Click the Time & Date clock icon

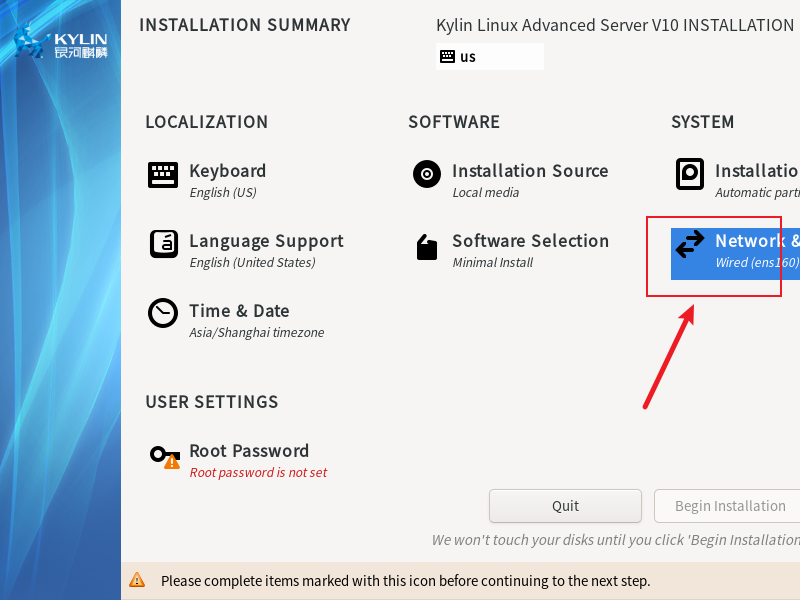click(x=163, y=313)
